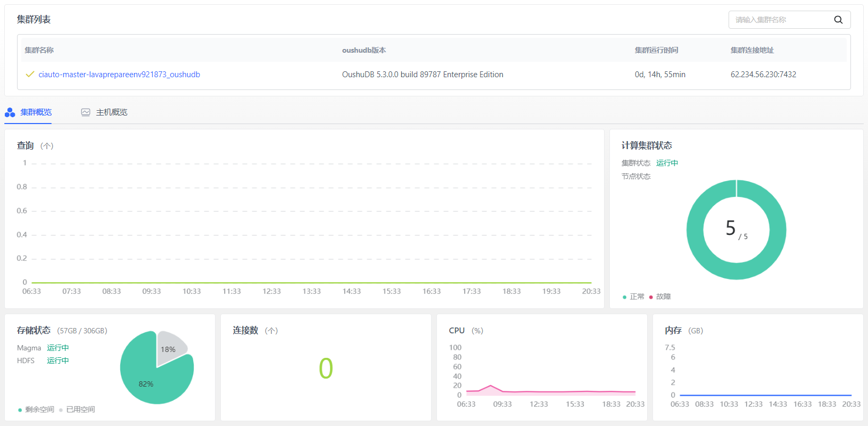Open ciauto-master-lavaprepareenv921873_oushudb cluster link
Screen dimensions: 868x426
[x=119, y=75]
